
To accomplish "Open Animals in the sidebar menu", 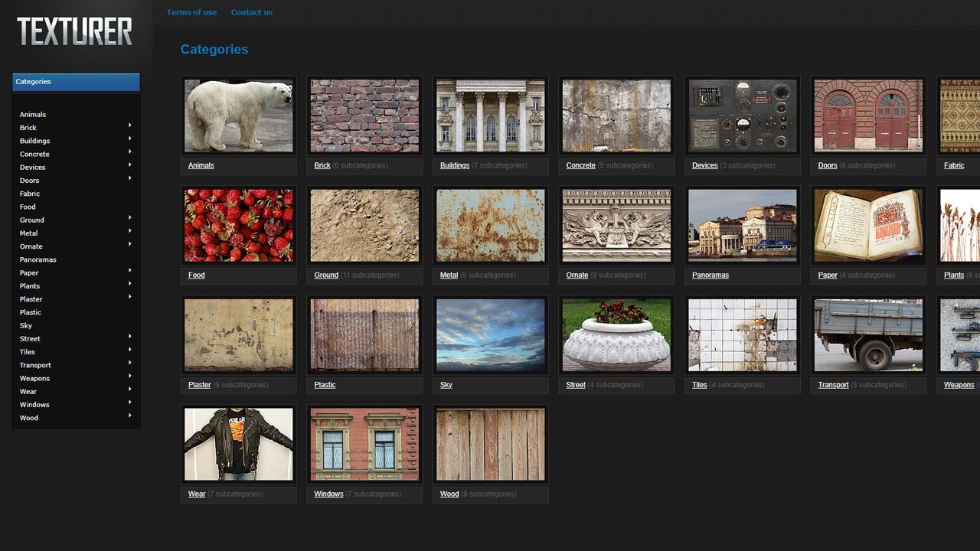I will coord(33,115).
